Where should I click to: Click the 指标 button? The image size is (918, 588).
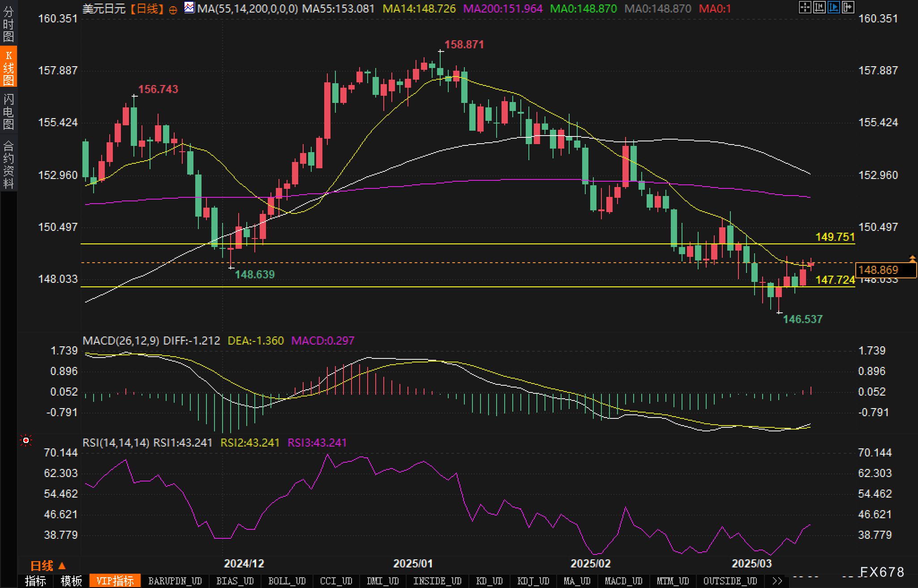click(x=35, y=581)
